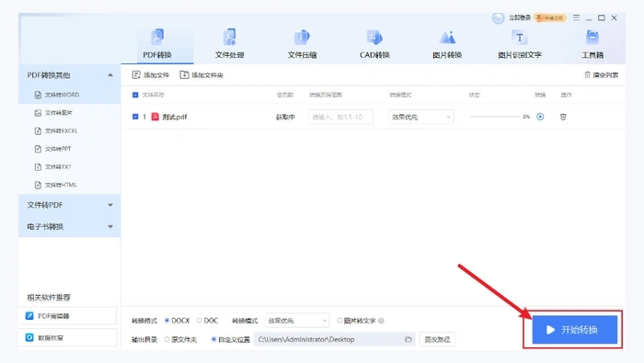Minimize the converter window
The height and width of the screenshot is (363, 644).
coord(589,18)
